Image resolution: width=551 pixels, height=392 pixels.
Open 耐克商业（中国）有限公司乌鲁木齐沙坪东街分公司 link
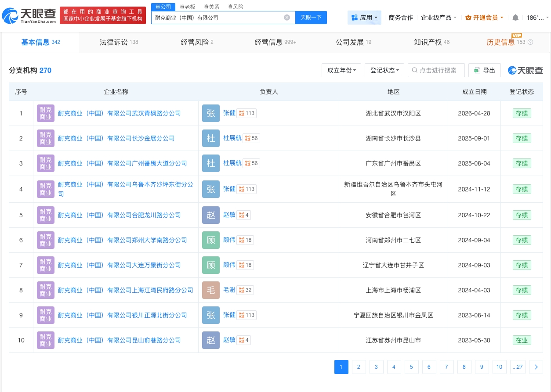(x=126, y=189)
